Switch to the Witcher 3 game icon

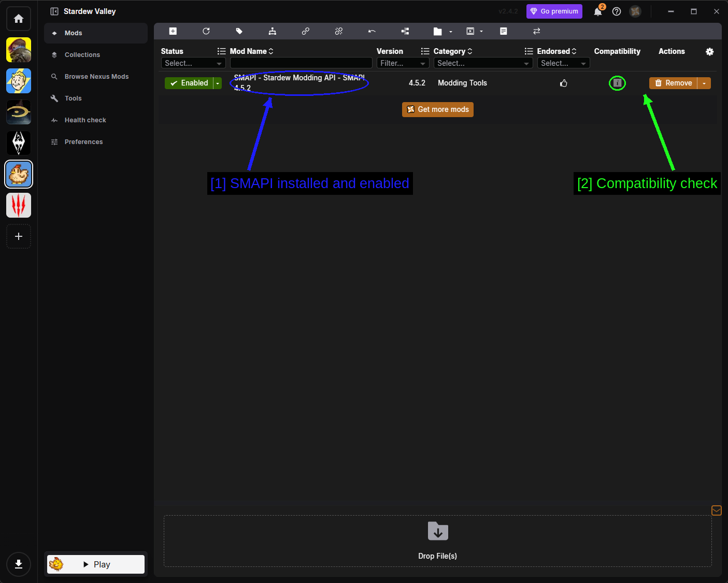[19, 205]
